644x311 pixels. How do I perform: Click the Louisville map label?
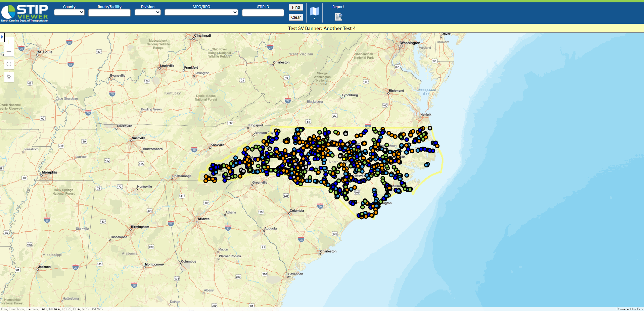(x=167, y=66)
